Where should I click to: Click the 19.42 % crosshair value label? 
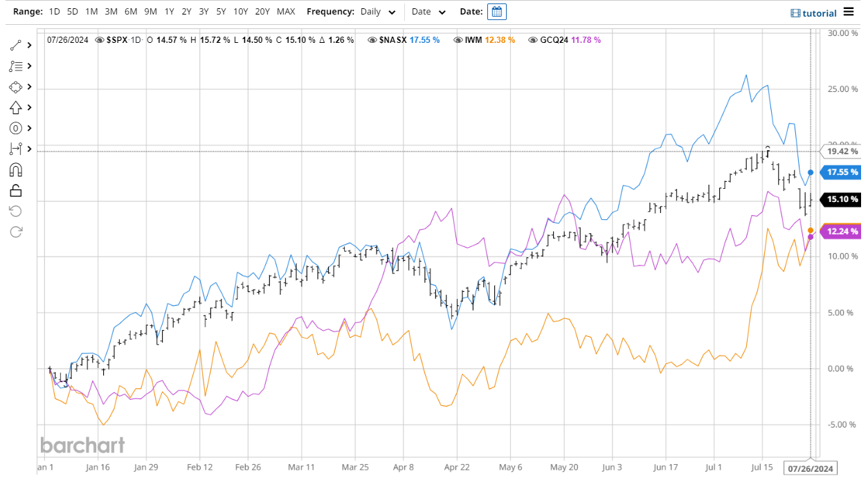tap(840, 151)
